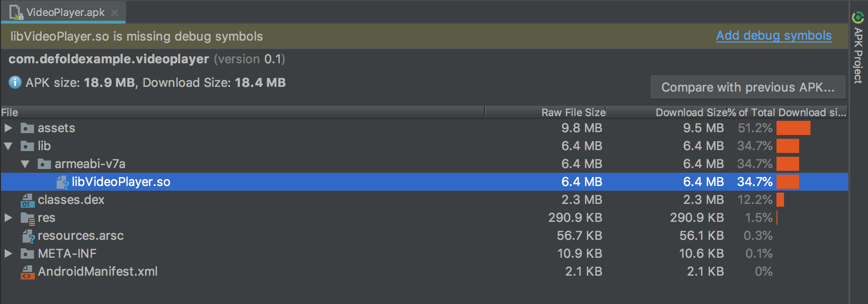Expand the META-INF folder
868x304 pixels.
coord(8,254)
